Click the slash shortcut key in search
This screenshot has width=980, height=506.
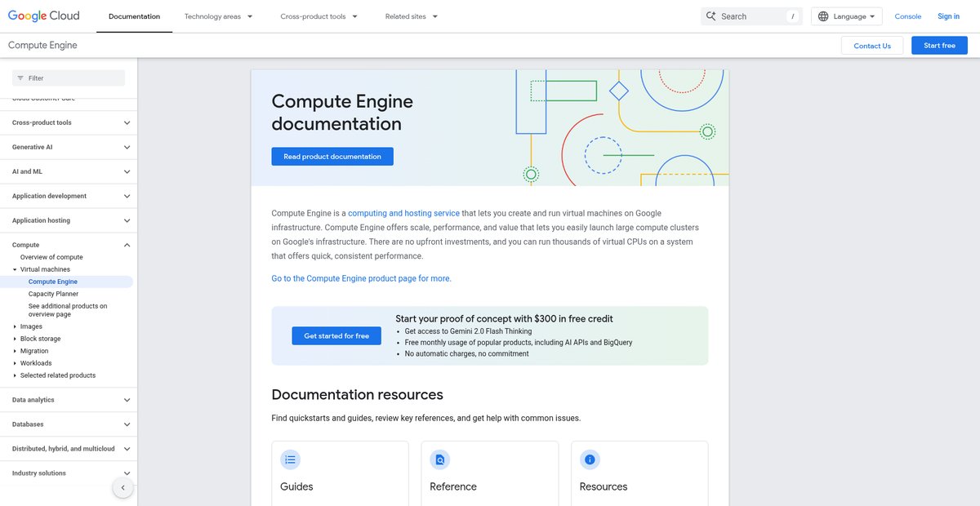point(792,16)
